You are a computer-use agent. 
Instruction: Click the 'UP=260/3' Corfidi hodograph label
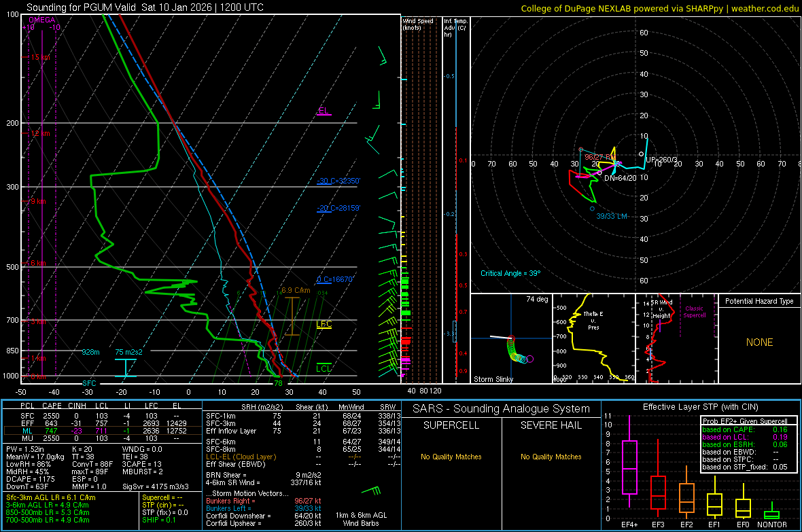(x=661, y=160)
